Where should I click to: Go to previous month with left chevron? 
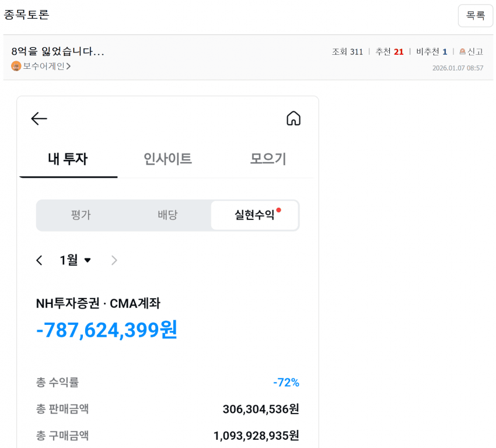click(39, 260)
